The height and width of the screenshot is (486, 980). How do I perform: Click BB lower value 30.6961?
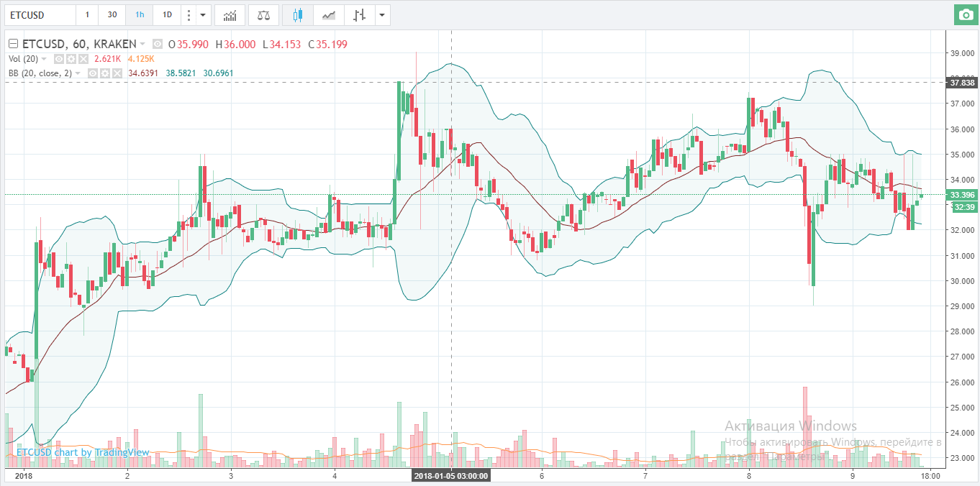tap(218, 73)
